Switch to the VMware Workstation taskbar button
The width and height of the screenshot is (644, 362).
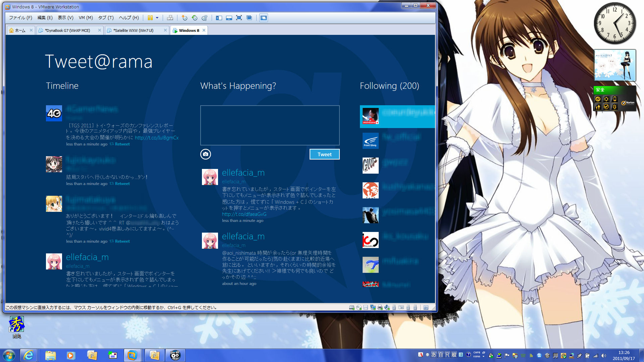pos(132,355)
